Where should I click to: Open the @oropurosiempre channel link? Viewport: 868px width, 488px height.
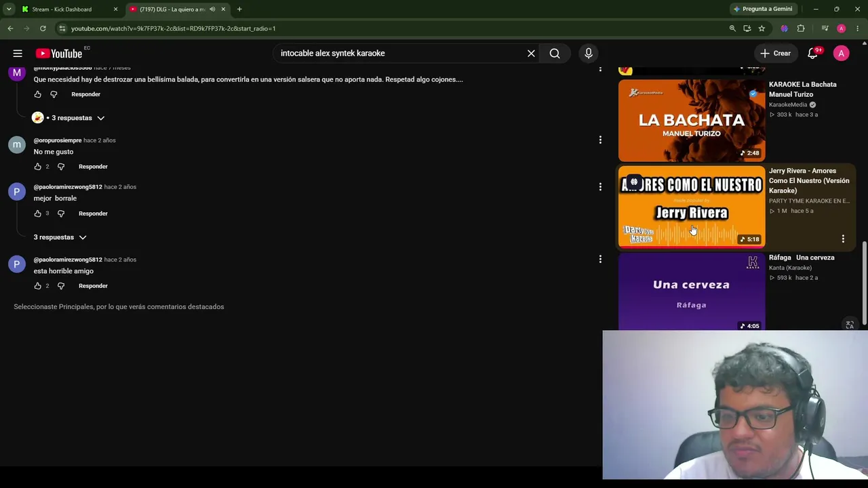click(x=58, y=140)
